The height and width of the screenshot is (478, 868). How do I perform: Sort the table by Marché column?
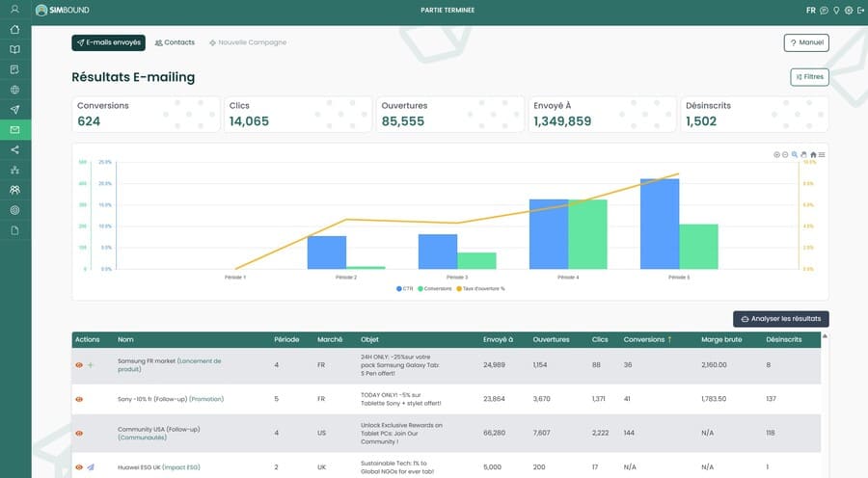pyautogui.click(x=330, y=339)
